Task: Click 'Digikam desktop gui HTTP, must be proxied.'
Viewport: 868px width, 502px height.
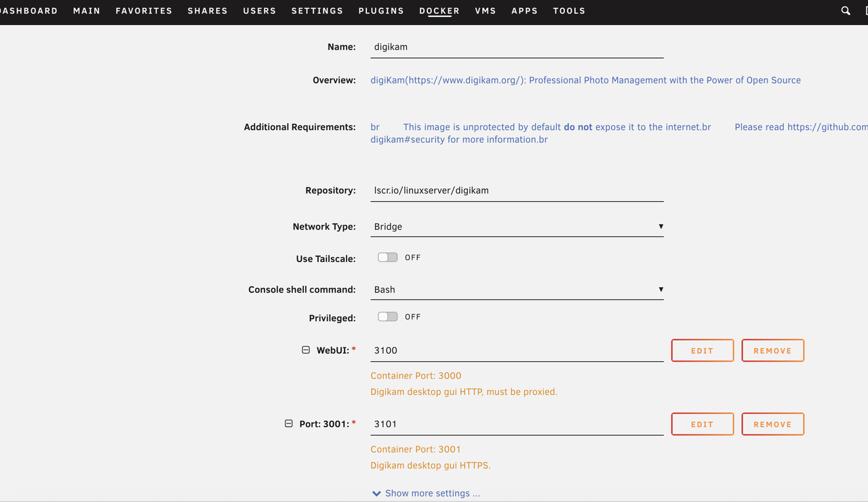Action: (464, 392)
